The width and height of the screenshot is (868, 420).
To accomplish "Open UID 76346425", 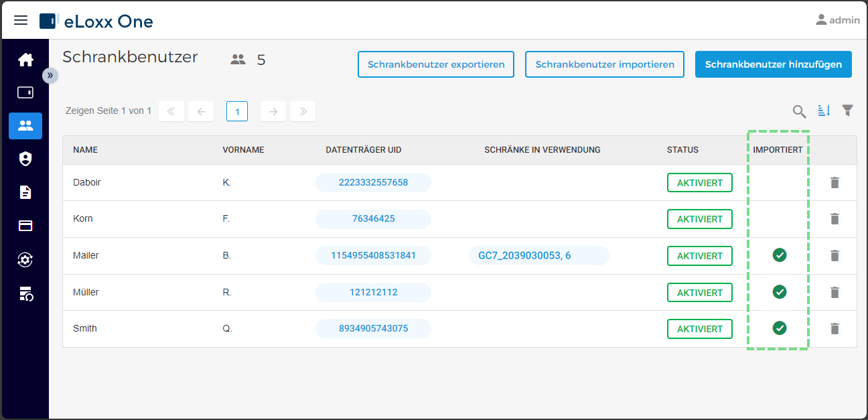I will pyautogui.click(x=373, y=218).
